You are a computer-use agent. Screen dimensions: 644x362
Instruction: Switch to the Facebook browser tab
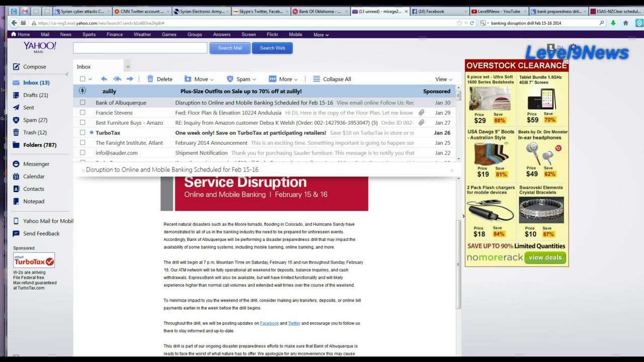click(439, 11)
